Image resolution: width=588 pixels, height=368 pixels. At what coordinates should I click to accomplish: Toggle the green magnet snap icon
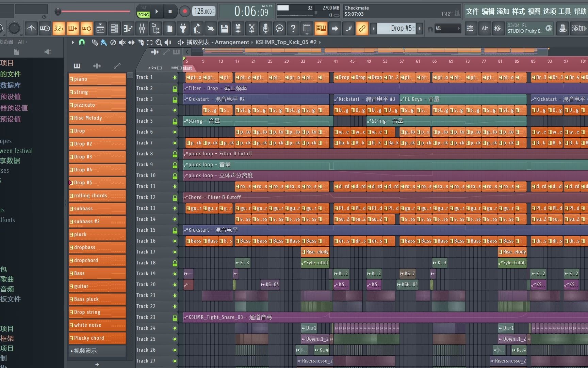point(82,42)
